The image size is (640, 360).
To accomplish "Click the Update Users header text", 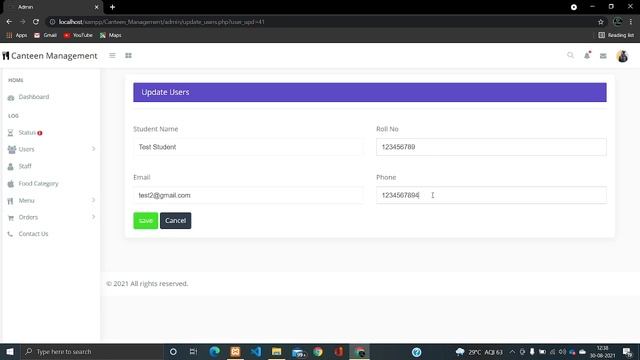I will [165, 92].
